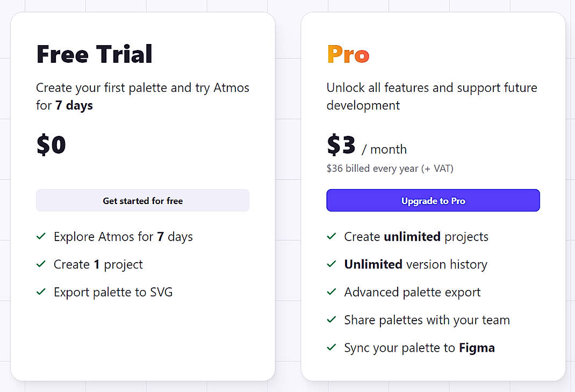
Task: Select the "Free Trial" heading
Action: pyautogui.click(x=94, y=53)
